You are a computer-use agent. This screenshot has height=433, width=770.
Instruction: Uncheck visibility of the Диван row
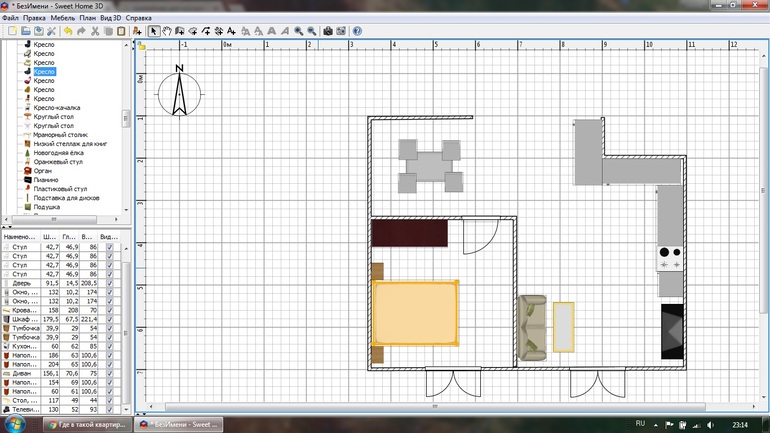pyautogui.click(x=109, y=373)
